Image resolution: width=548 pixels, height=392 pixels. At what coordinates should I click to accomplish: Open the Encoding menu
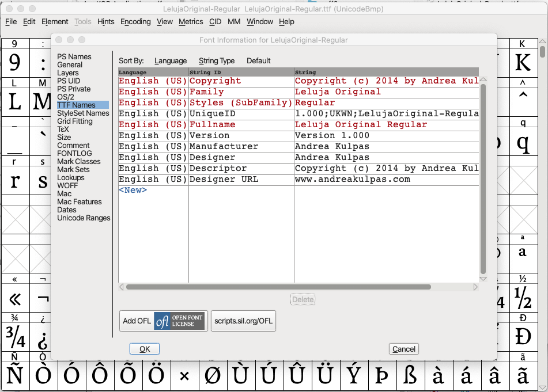point(135,22)
